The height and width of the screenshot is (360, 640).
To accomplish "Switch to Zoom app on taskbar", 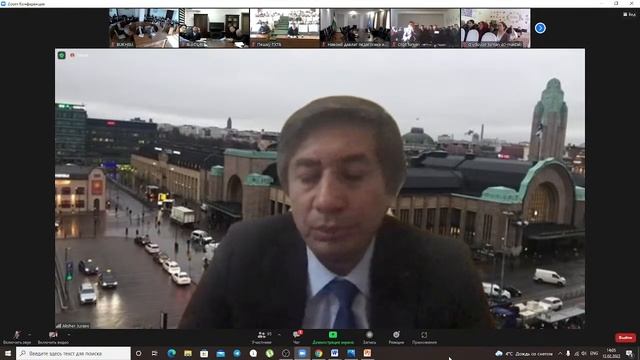I will [x=302, y=353].
